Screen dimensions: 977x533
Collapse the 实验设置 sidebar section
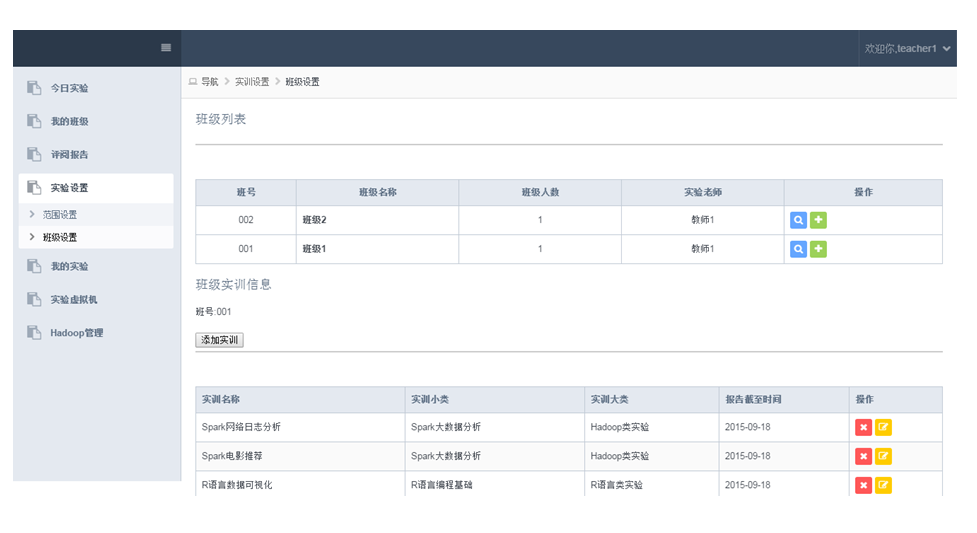pyautogui.click(x=70, y=188)
